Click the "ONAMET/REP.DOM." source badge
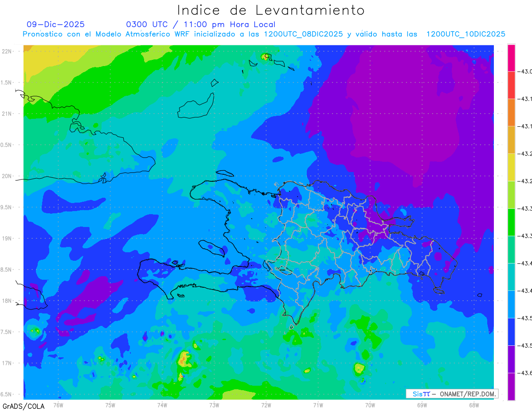Image resolution: width=532 pixels, height=411 pixels. [x=467, y=394]
